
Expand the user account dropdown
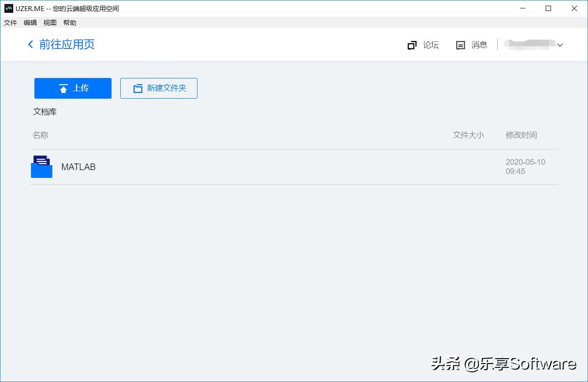click(x=560, y=45)
